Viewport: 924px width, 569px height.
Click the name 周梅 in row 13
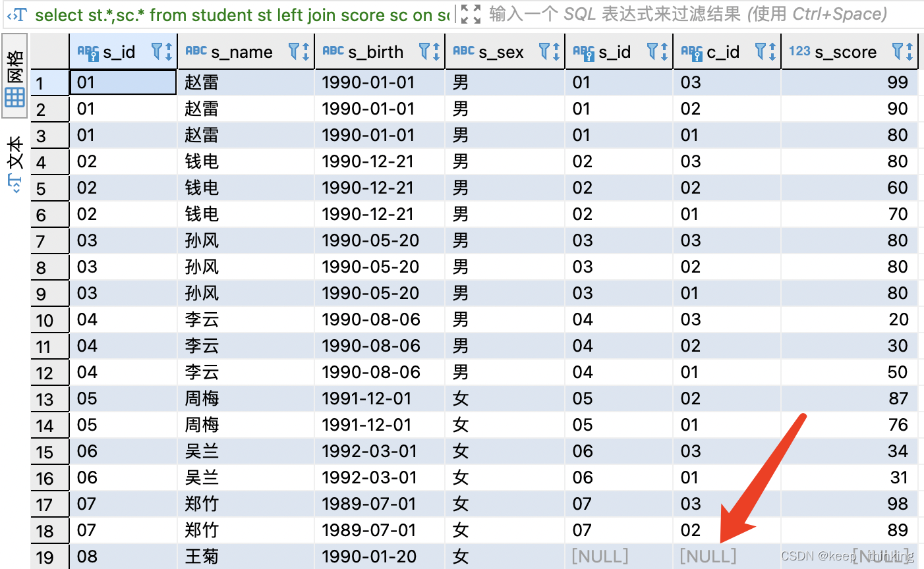click(202, 398)
